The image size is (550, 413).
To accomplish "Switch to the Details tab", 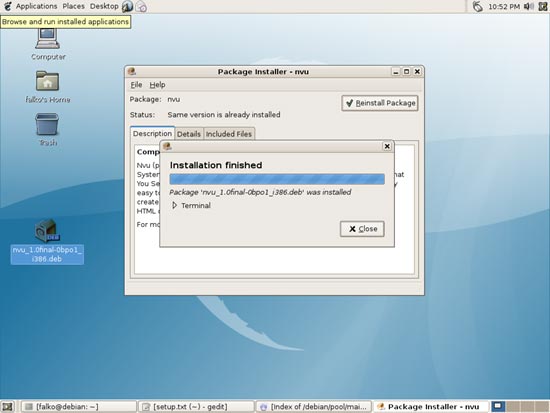I will tap(189, 134).
